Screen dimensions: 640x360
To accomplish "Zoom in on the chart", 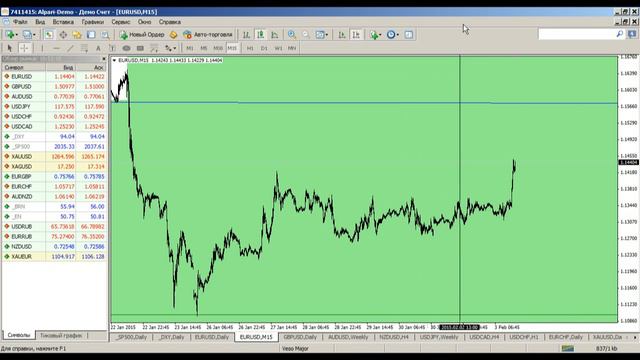I will (292, 35).
